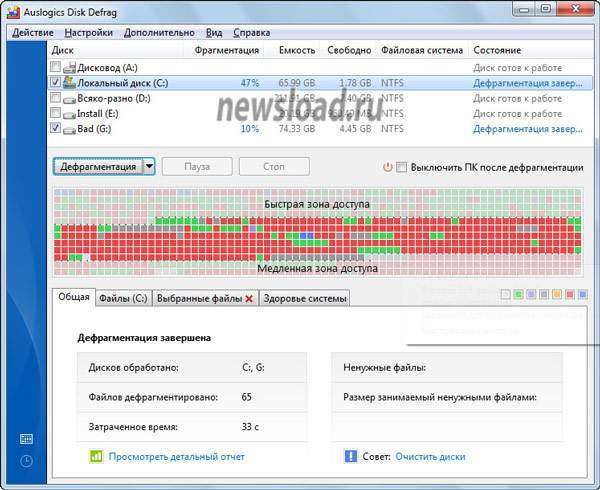This screenshot has height=490, width=600.
Task: Click Дефрагментация завер... status for drive C:
Action: (528, 83)
